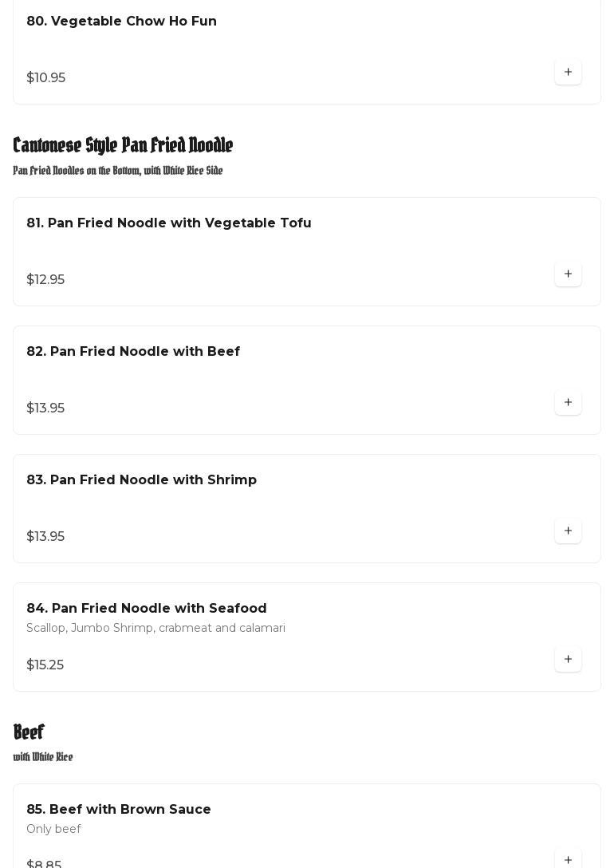Open 81. Pan Fried Noodle with Vegetable Tofu title
Viewport: 614px width, 868px height.
click(x=168, y=223)
